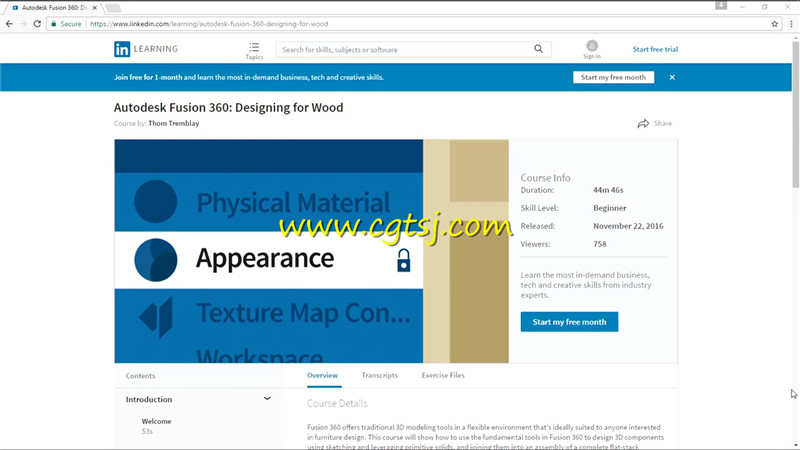Click the Course Details heading

pos(337,403)
